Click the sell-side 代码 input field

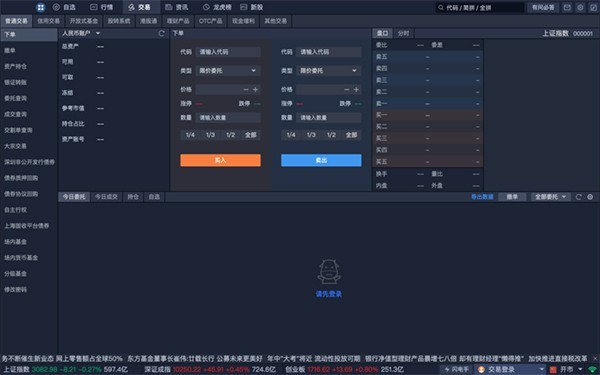(329, 52)
